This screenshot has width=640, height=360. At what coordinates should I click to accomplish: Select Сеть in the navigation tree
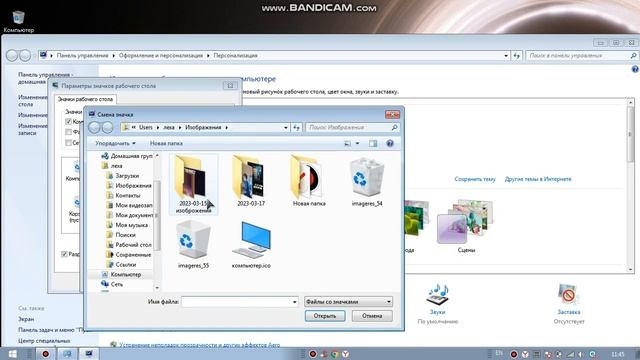pyautogui.click(x=117, y=284)
